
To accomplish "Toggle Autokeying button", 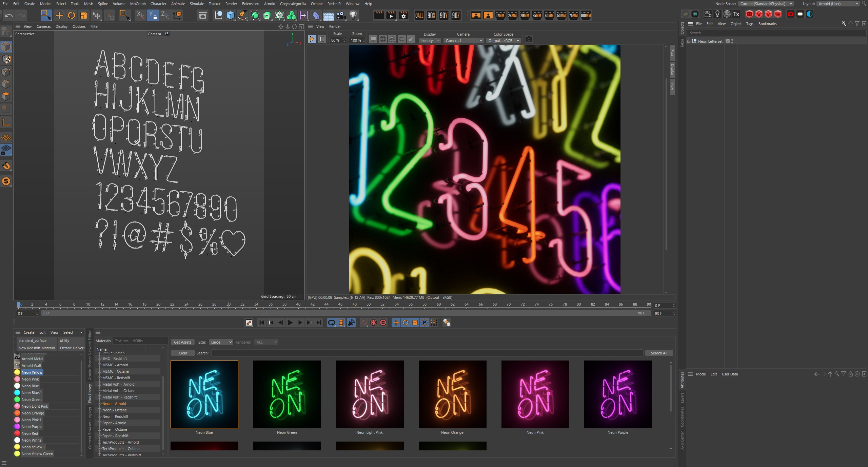I will point(374,323).
